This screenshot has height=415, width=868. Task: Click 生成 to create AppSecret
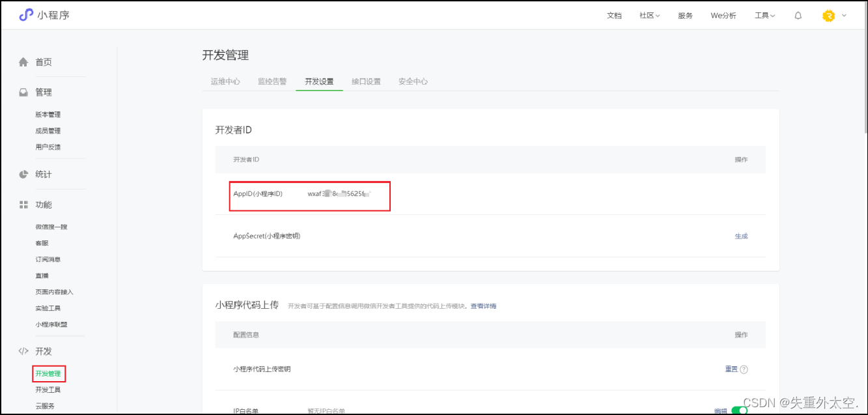coord(742,236)
